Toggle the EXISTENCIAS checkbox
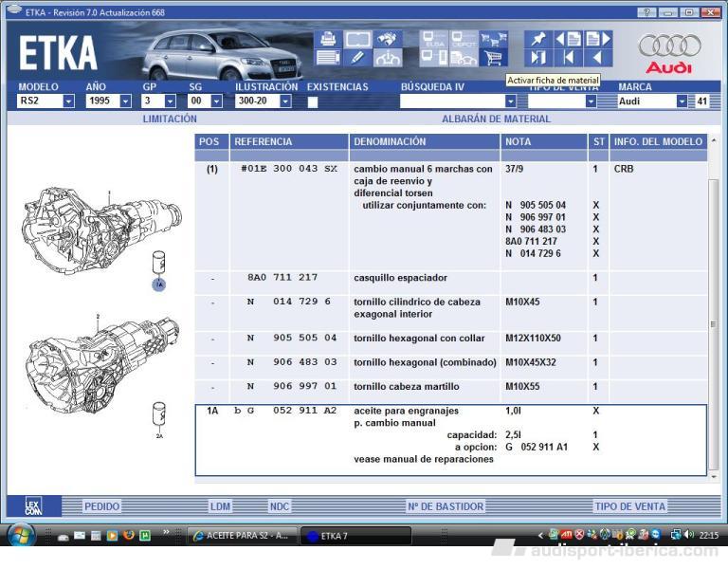The height and width of the screenshot is (569, 728). [x=313, y=102]
